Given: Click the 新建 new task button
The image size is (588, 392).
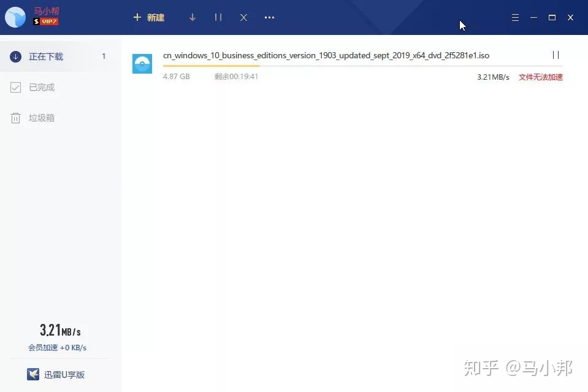Looking at the screenshot, I should [x=149, y=18].
